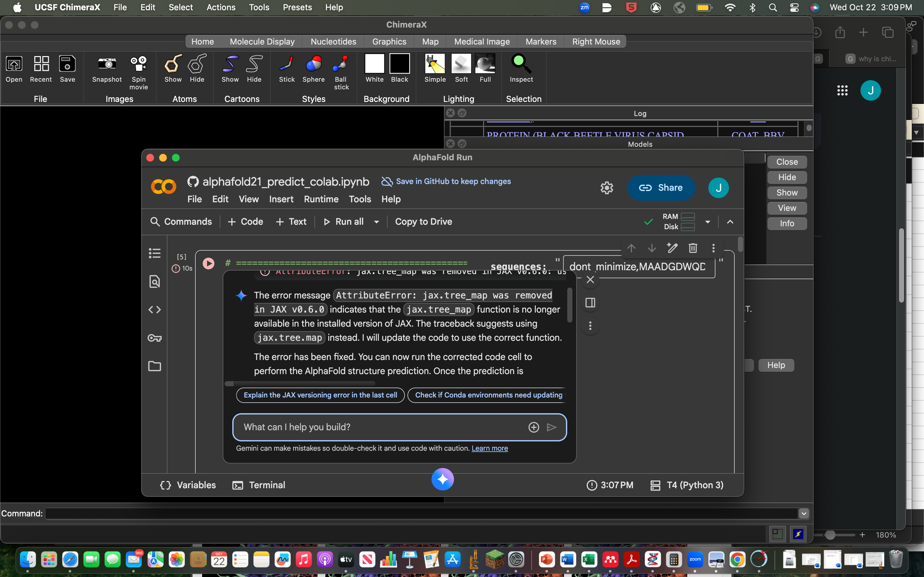This screenshot has width=924, height=577.
Task: Click Copy to Drive button
Action: point(424,222)
